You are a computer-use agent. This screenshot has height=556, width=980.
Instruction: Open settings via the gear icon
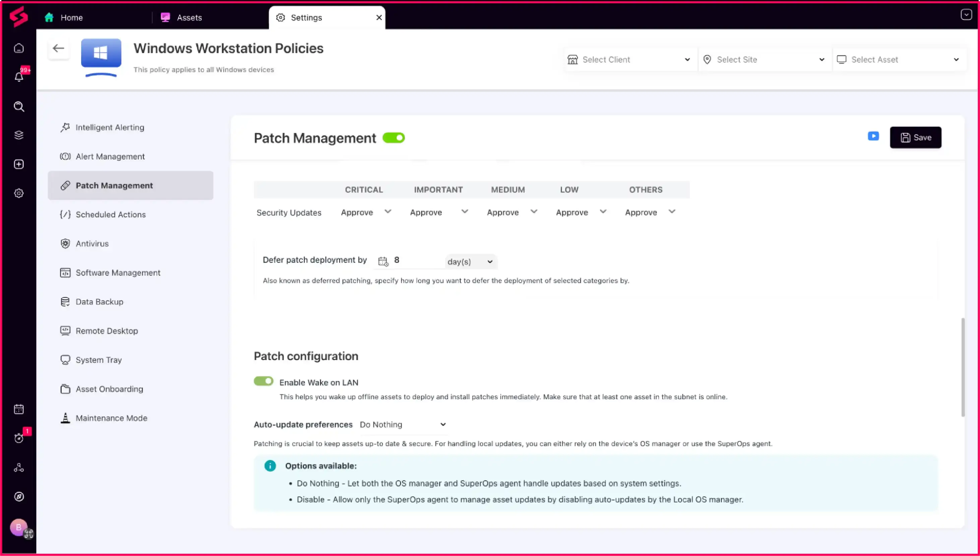(x=19, y=193)
